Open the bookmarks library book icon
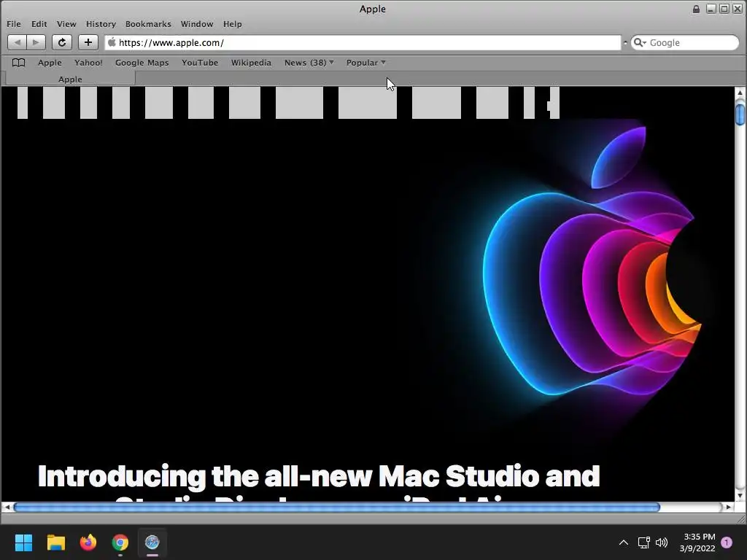Image resolution: width=747 pixels, height=560 pixels. 18,63
